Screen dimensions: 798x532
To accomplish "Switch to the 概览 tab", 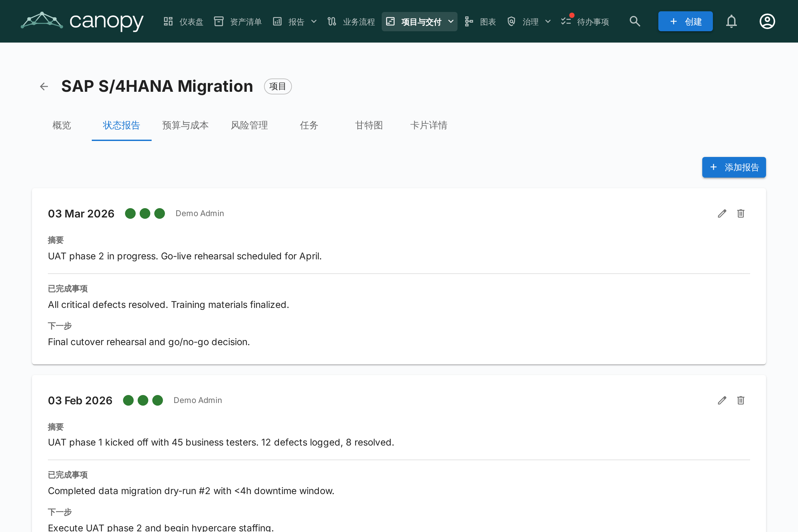I will tap(62, 126).
